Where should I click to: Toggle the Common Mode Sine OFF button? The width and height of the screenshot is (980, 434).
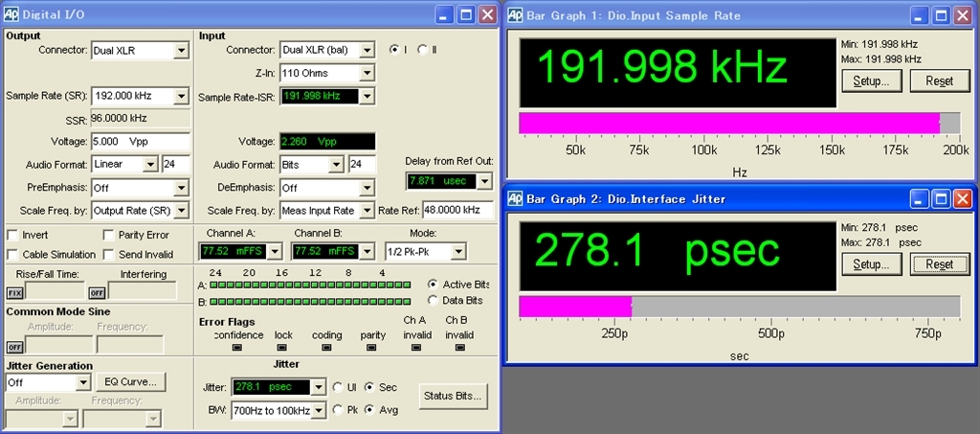14,347
